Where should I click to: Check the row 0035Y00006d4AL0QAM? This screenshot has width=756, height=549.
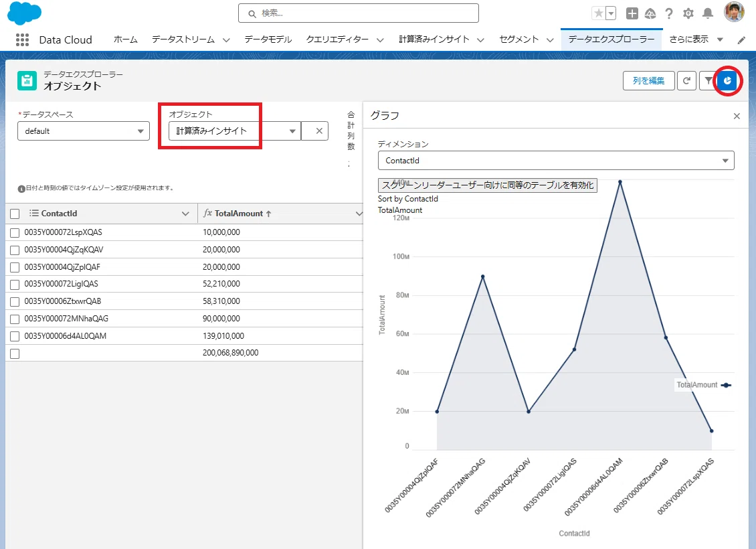15,336
